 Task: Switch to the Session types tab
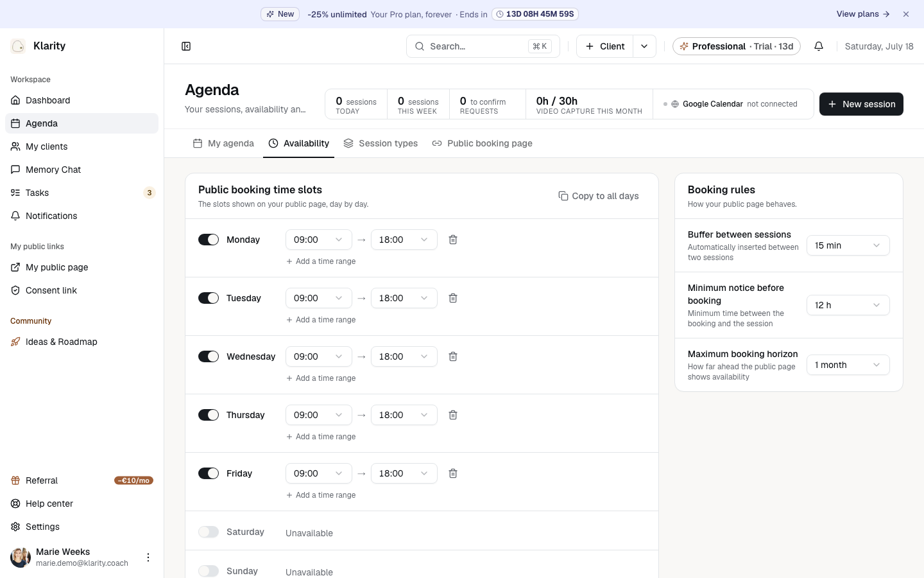[x=381, y=143]
